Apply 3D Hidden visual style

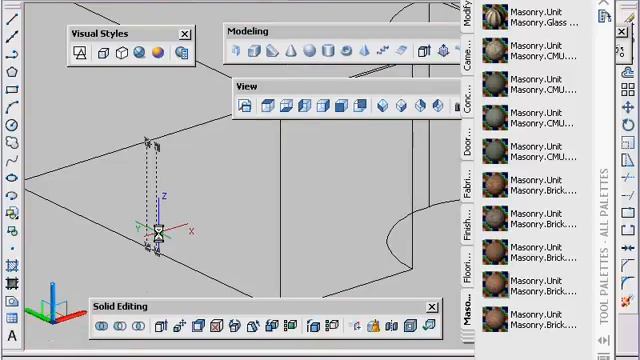[122, 53]
